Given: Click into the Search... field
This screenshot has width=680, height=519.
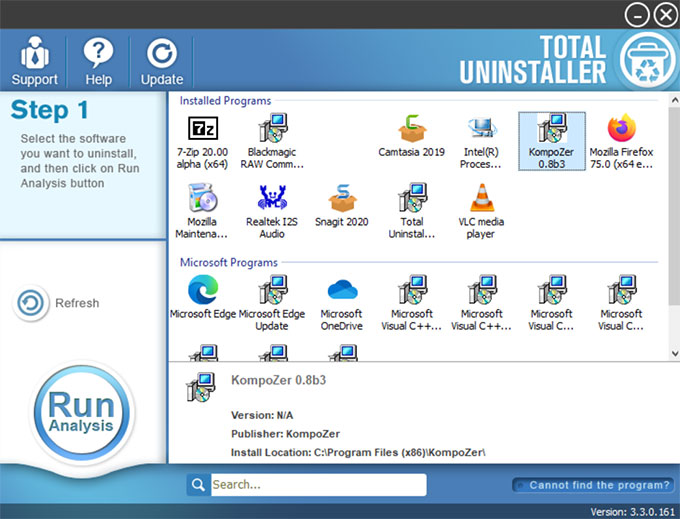Looking at the screenshot, I should pyautogui.click(x=318, y=485).
